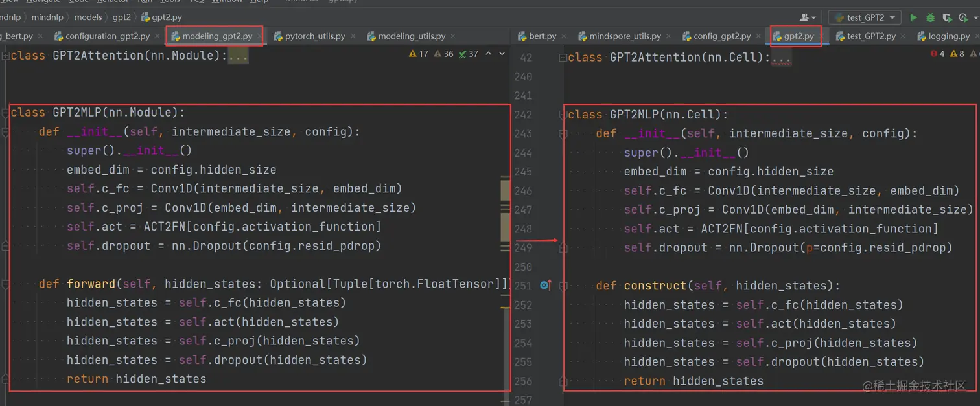This screenshot has width=980, height=406.
Task: Click the gpt2 folder breadcrumb
Action: 121,17
